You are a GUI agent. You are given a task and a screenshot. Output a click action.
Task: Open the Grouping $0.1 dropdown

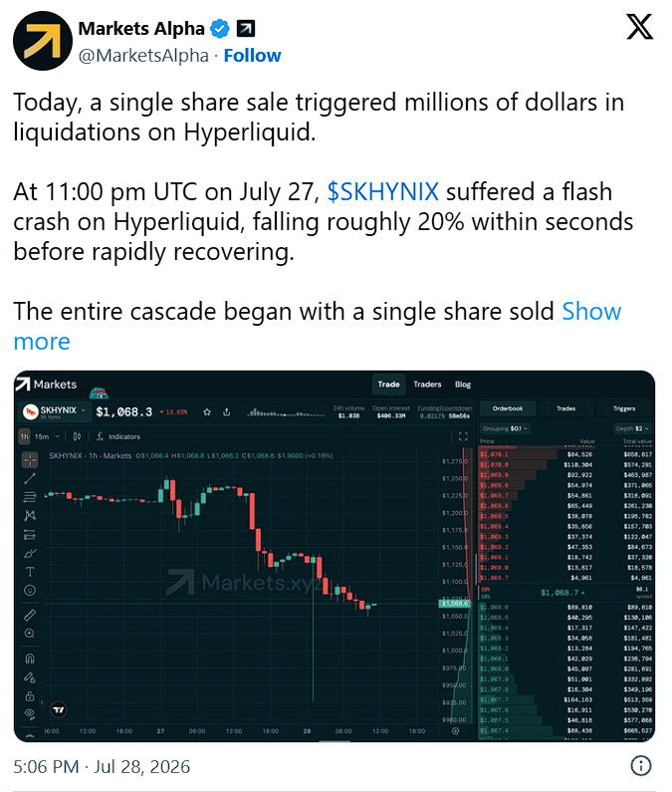point(505,428)
